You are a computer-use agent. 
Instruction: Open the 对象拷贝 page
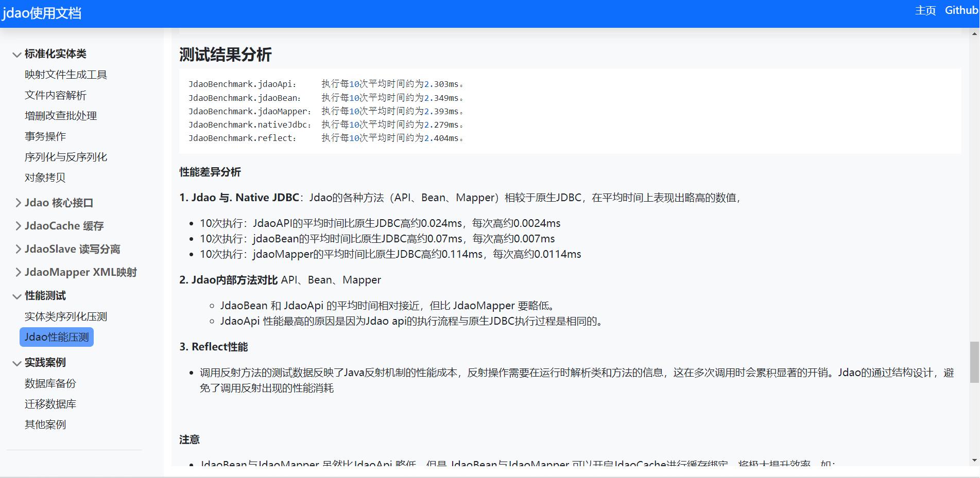45,178
